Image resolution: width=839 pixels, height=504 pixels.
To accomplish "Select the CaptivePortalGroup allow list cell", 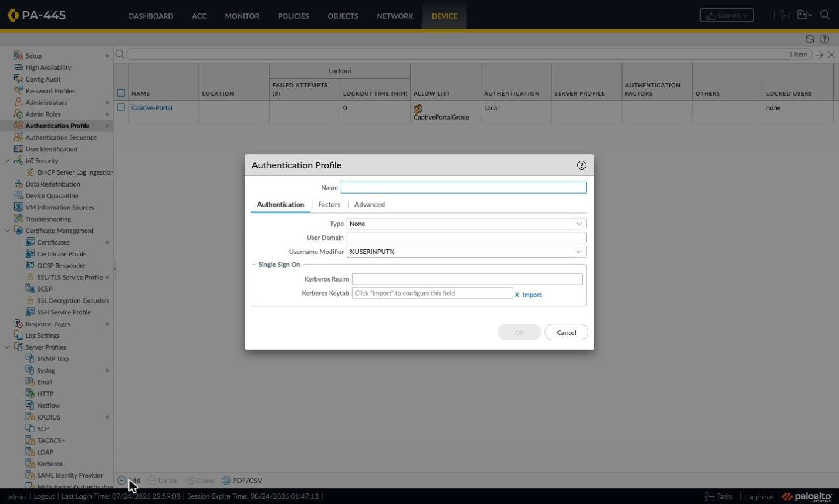I will click(445, 112).
